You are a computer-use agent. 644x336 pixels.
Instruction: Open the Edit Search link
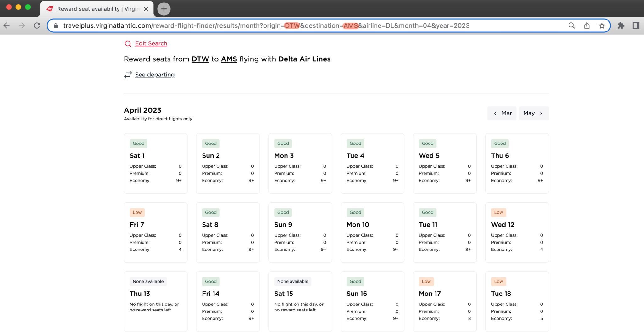click(151, 44)
